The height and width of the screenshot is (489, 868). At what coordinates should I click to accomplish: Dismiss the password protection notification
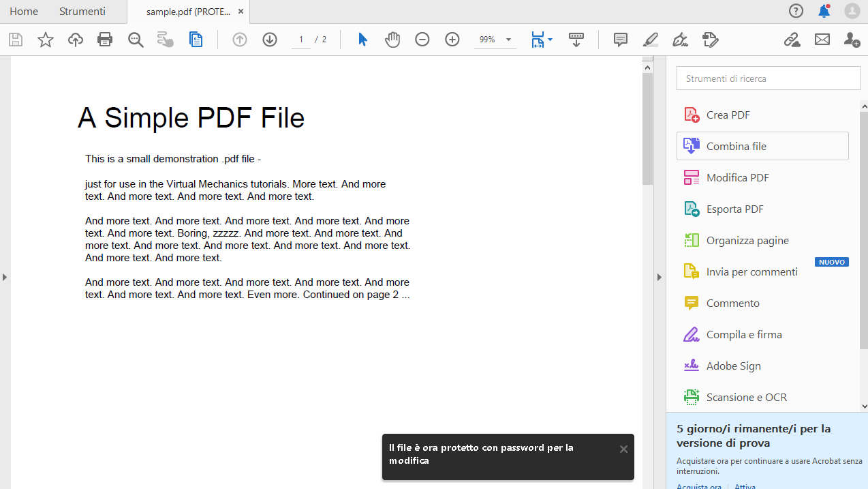pyautogui.click(x=623, y=449)
